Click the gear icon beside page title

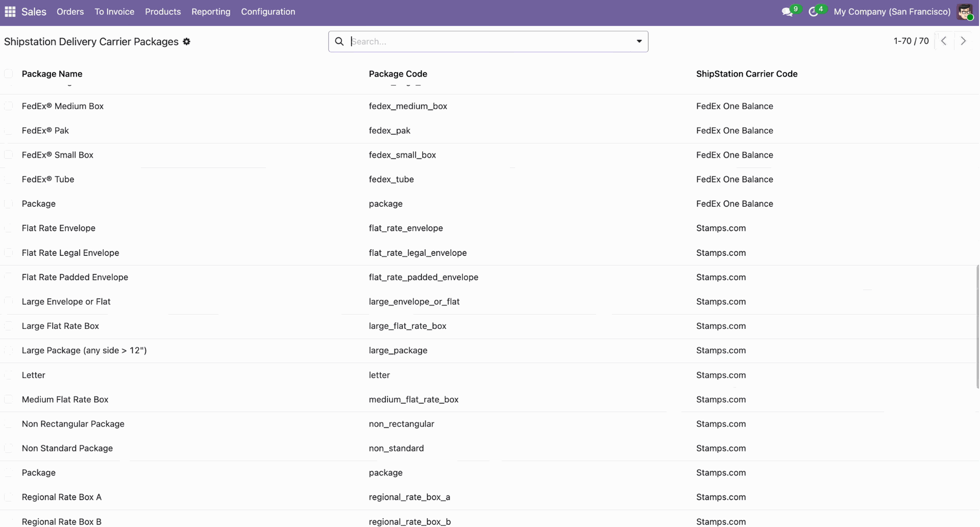[x=187, y=42]
